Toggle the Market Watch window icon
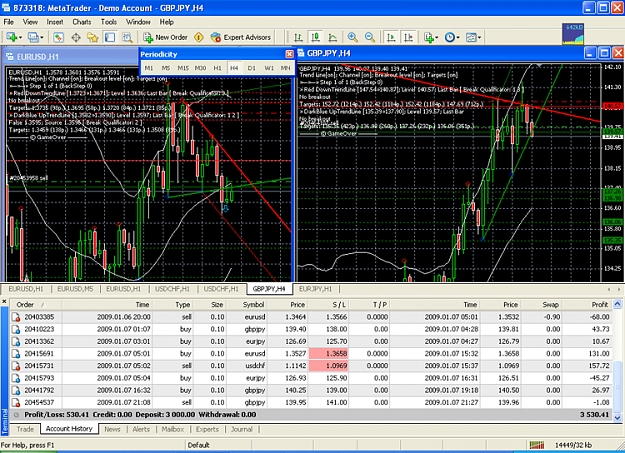The height and width of the screenshot is (453, 625). pos(58,37)
